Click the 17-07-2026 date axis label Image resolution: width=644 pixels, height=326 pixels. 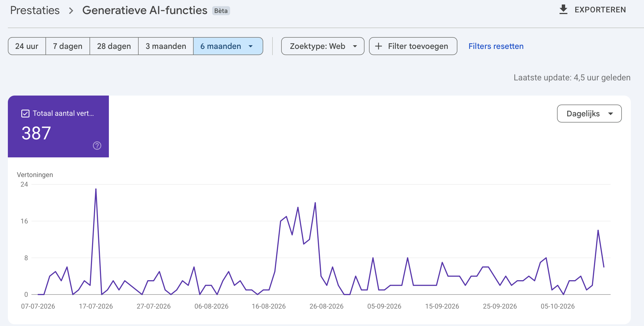[96, 306]
